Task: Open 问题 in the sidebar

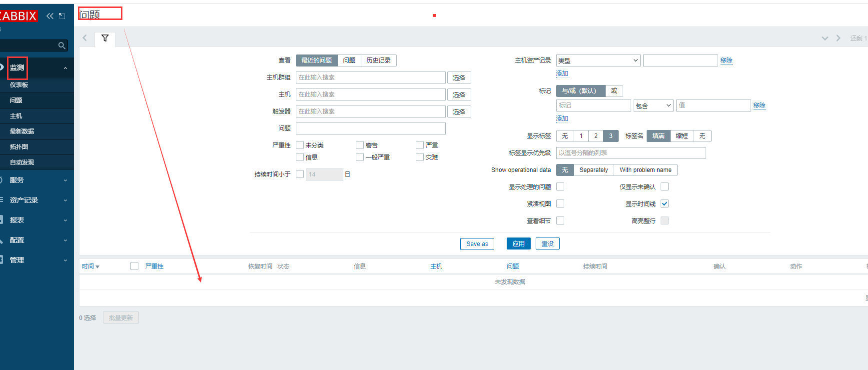Action: [16, 100]
